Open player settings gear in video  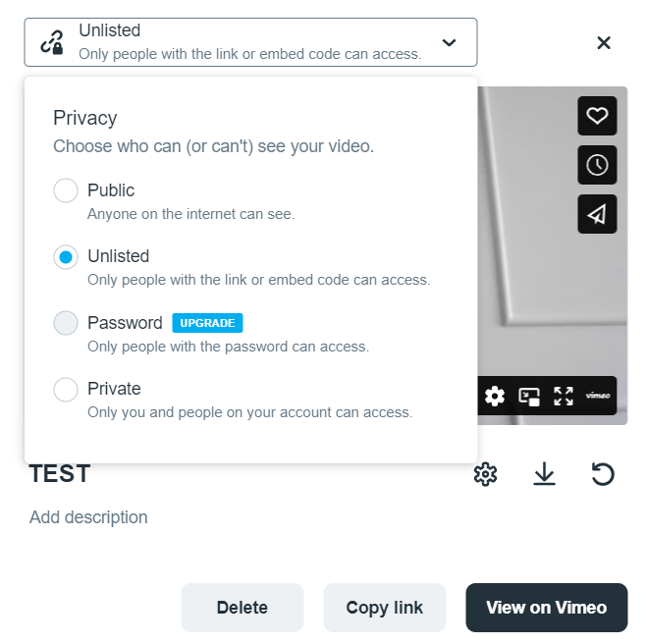[495, 396]
